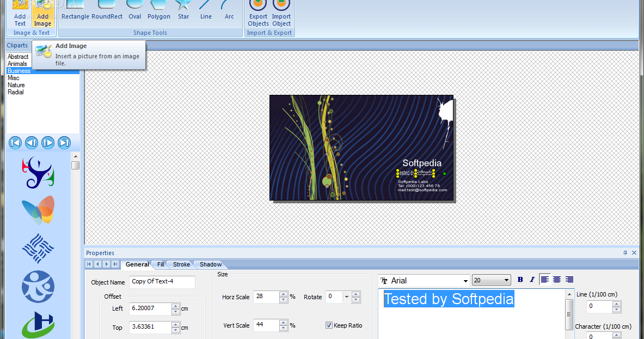Open Import Object
Screen dimensions: 644x339
281,14
